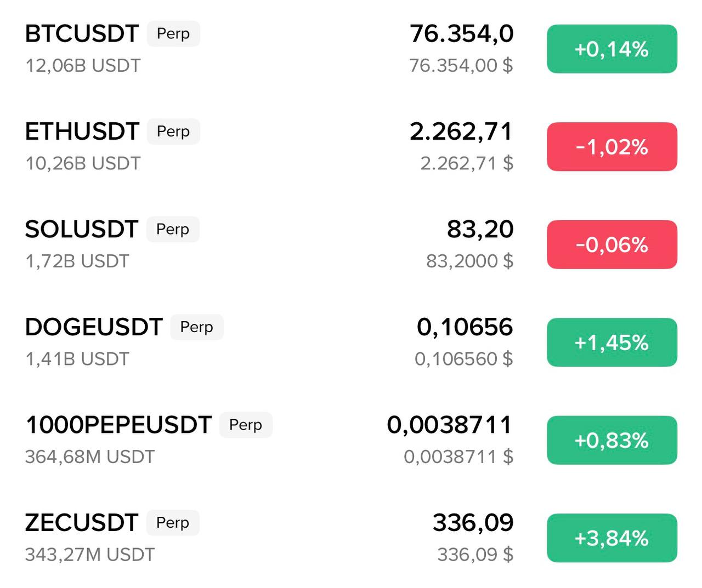Open the DOGEUSDT contract
This screenshot has height=588, width=702.
(94, 327)
